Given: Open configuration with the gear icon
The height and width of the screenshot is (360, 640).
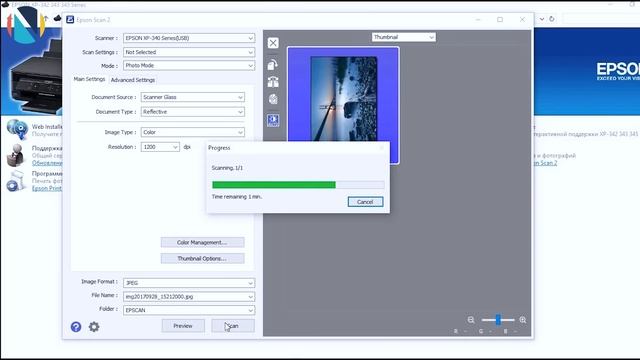Looking at the screenshot, I should (x=94, y=327).
